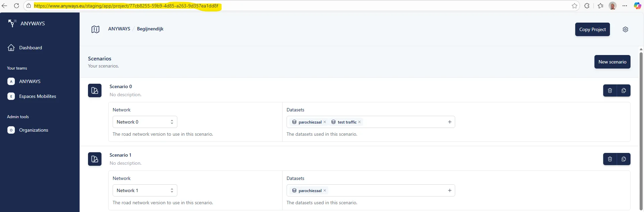
Task: Open browser settings and more menu
Action: click(625, 6)
